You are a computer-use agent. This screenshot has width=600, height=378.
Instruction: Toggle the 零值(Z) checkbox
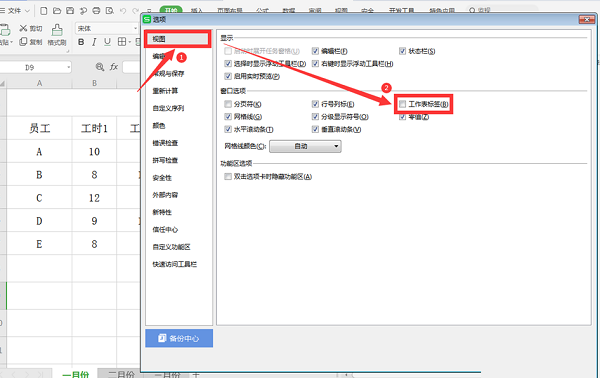tap(403, 117)
